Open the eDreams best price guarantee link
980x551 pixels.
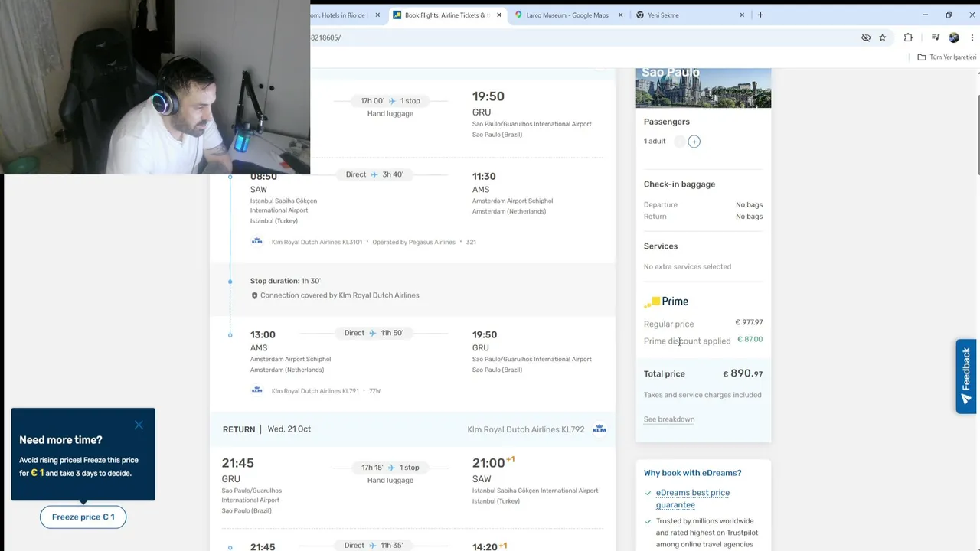693,498
